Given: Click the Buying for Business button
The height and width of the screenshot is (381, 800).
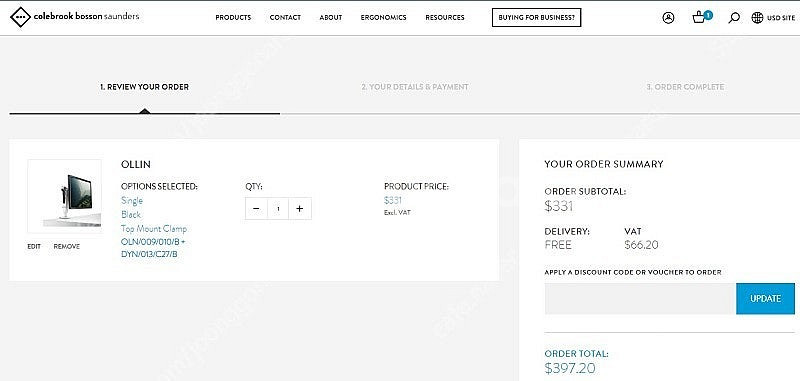Looking at the screenshot, I should point(536,18).
